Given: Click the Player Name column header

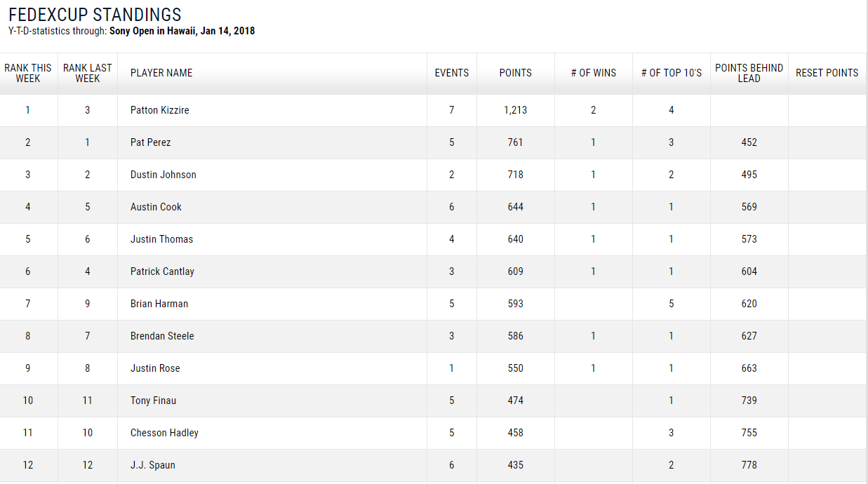Looking at the screenshot, I should [161, 73].
